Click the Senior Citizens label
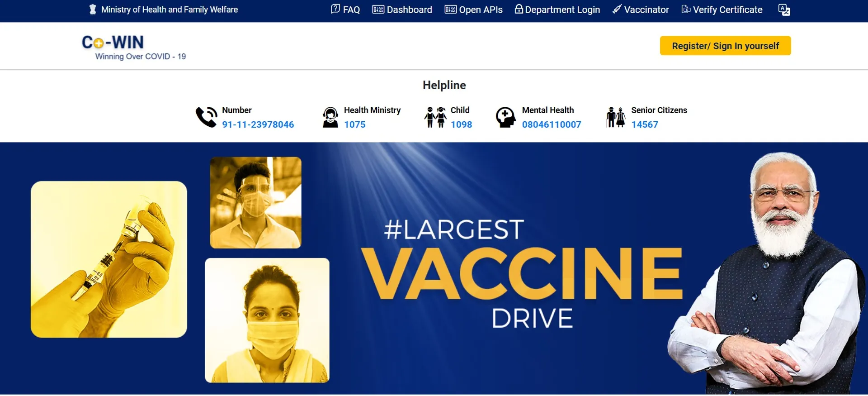This screenshot has height=396, width=868. (659, 110)
